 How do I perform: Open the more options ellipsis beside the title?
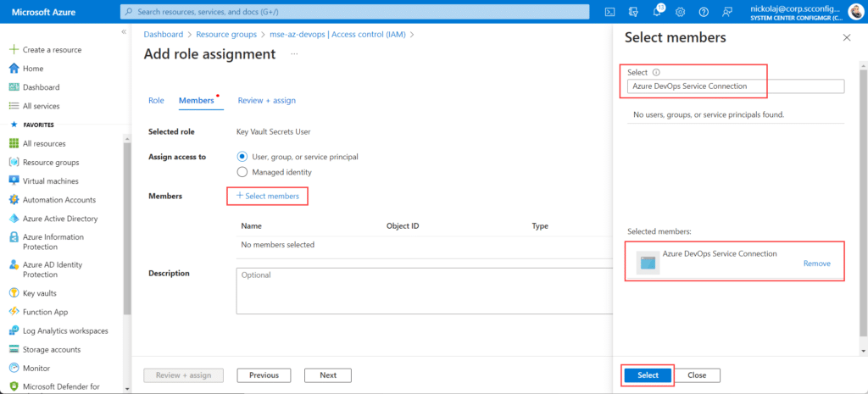(294, 54)
